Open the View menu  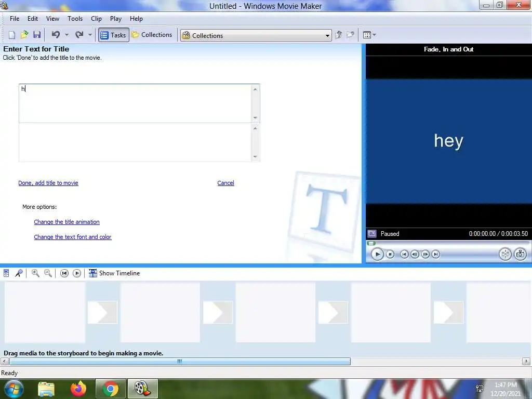click(x=52, y=19)
